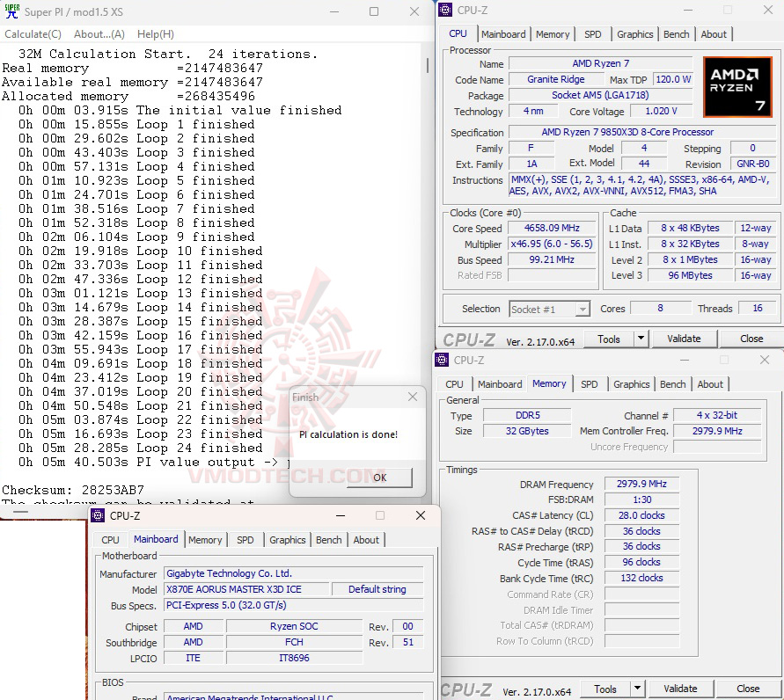Click the Mainboard CPU-Z window title icon
The height and width of the screenshot is (700, 784).
click(98, 515)
